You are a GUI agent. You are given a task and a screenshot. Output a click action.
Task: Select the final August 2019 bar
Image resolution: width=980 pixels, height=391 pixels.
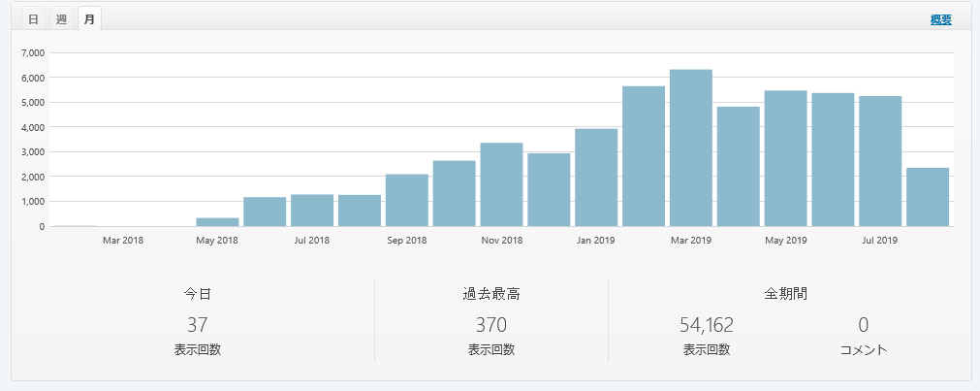tap(928, 197)
